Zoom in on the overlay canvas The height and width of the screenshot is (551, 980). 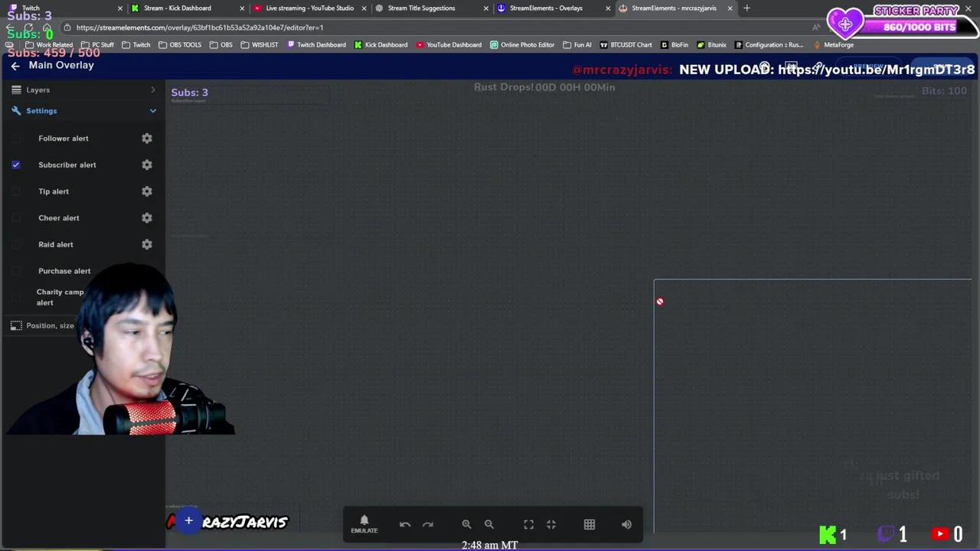[466, 524]
